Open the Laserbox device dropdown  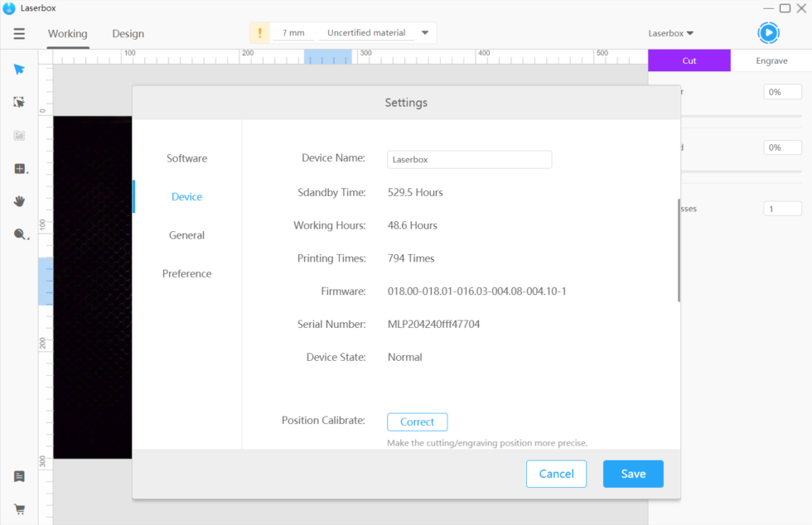[x=670, y=33]
